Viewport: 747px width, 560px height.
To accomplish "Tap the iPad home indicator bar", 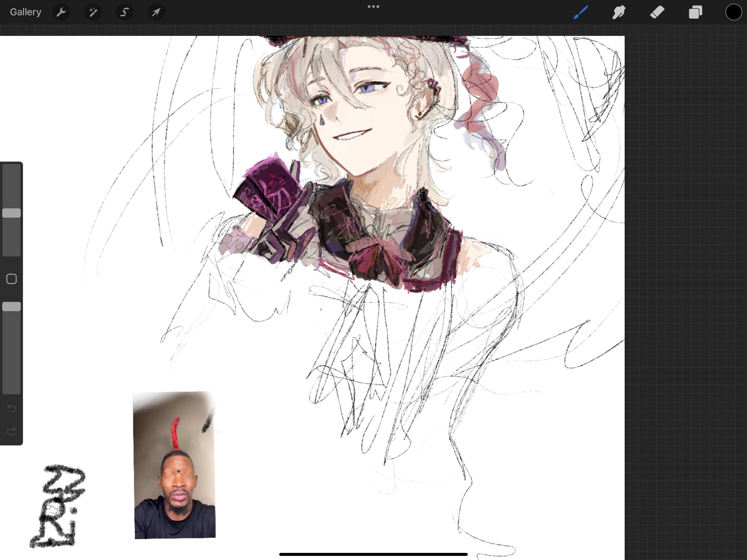I will (373, 554).
